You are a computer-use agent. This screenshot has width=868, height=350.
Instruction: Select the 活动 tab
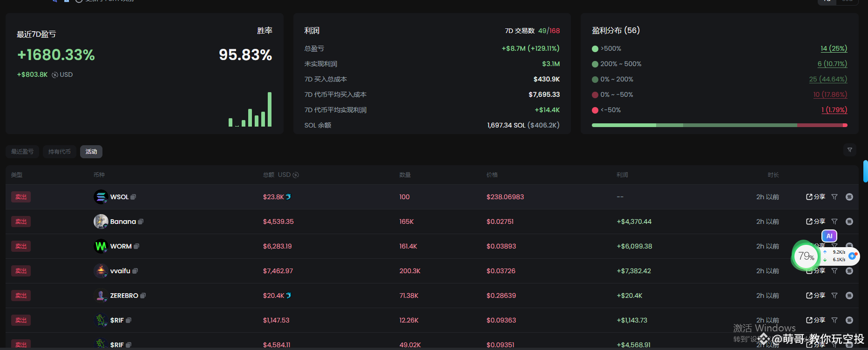[91, 152]
